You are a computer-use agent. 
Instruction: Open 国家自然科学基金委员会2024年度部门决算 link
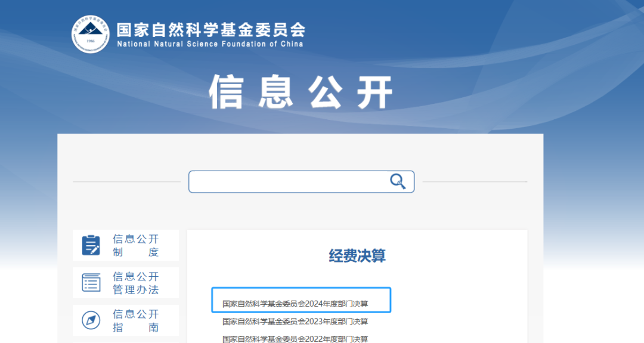click(295, 304)
